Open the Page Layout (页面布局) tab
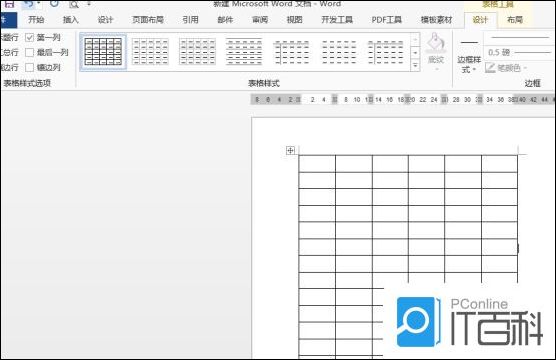The height and width of the screenshot is (360, 556). [148, 20]
